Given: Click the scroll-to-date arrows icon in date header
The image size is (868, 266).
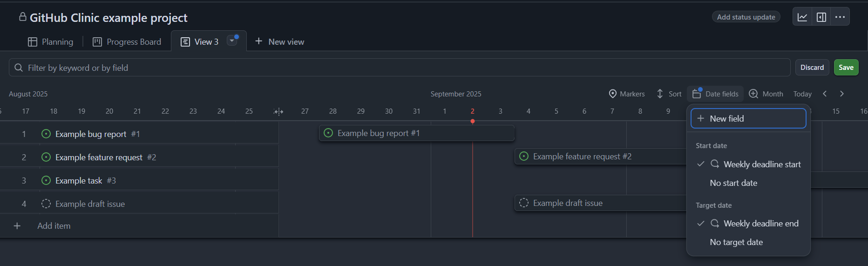Looking at the screenshot, I should (x=278, y=111).
